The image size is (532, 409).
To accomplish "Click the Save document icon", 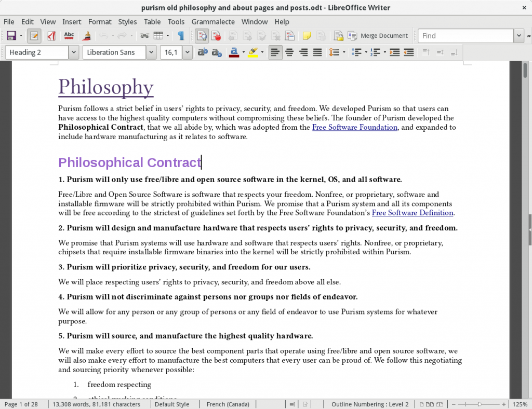I will (11, 36).
